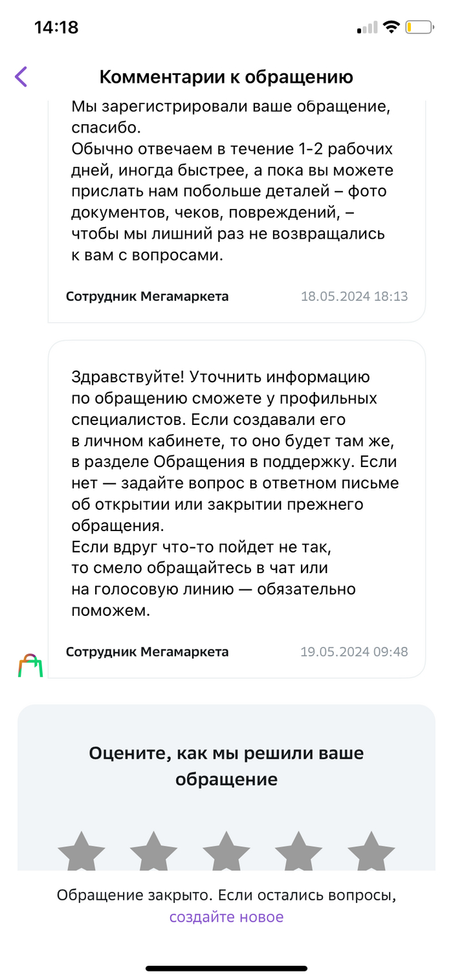This screenshot has width=453, height=980.
Task: Tap the Megamarket shopping bag avatar
Action: point(30,665)
